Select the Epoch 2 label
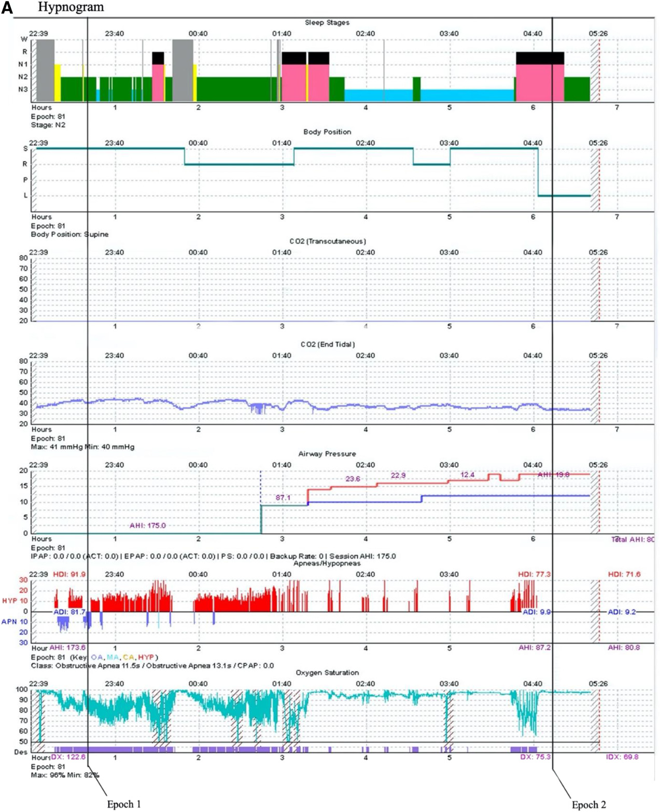Image resolution: width=660 pixels, height=812 pixels. [588, 805]
